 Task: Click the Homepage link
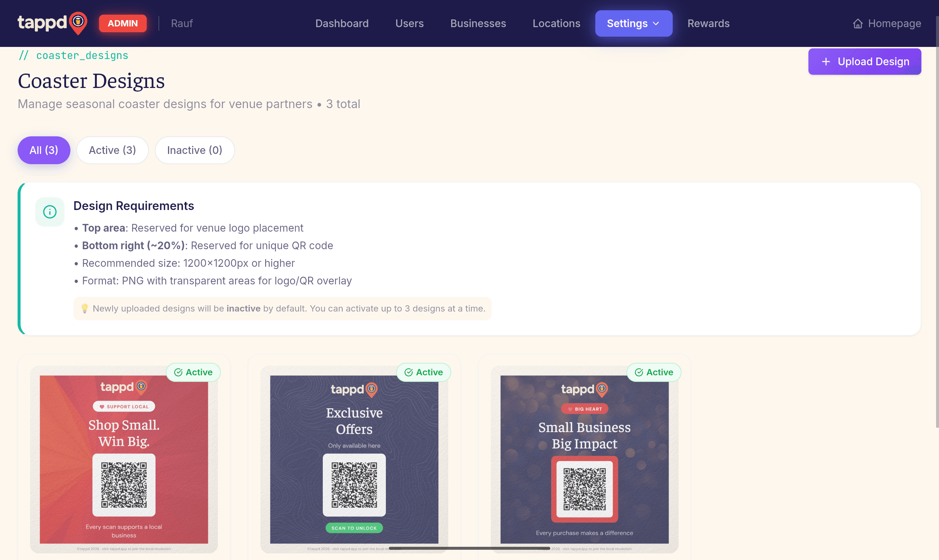[x=887, y=23]
